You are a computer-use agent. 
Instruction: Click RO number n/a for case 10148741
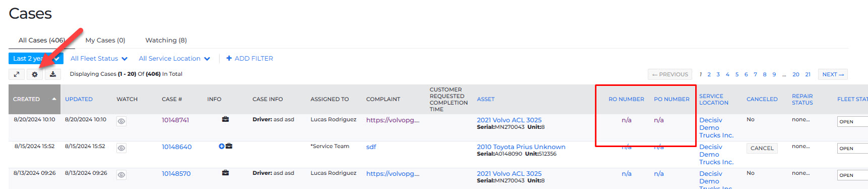627,120
